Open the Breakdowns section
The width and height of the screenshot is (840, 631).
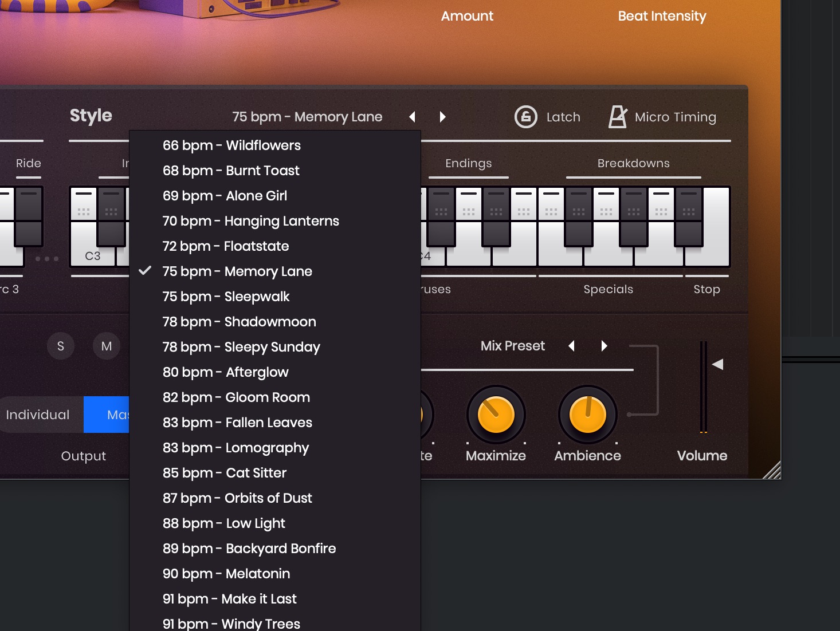pyautogui.click(x=634, y=163)
